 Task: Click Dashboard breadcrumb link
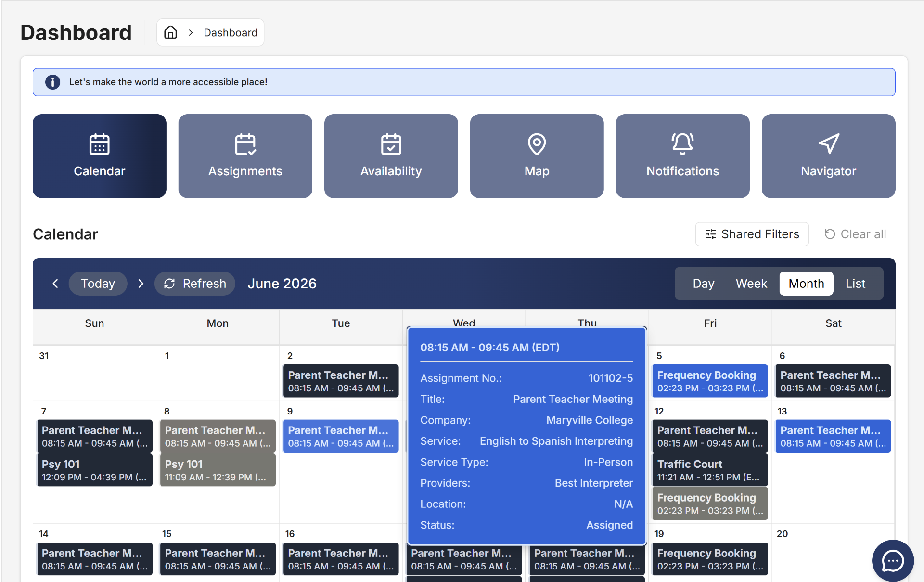click(x=231, y=32)
